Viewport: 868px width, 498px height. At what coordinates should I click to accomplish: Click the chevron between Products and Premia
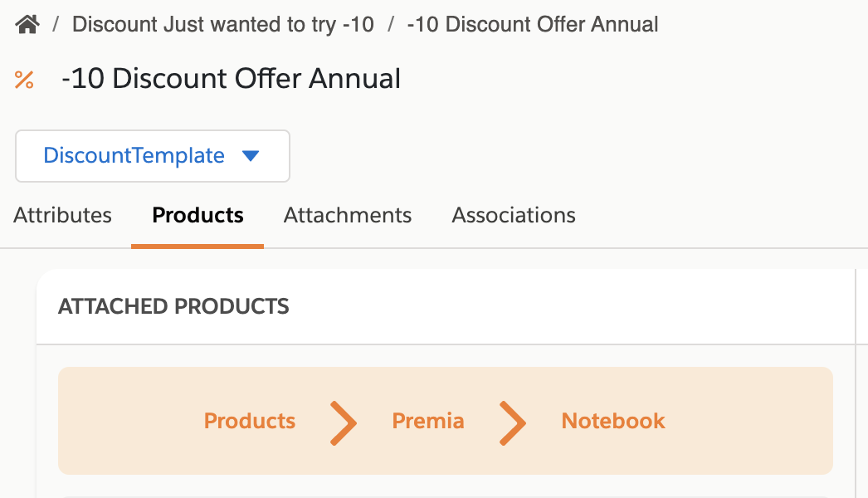pos(344,423)
